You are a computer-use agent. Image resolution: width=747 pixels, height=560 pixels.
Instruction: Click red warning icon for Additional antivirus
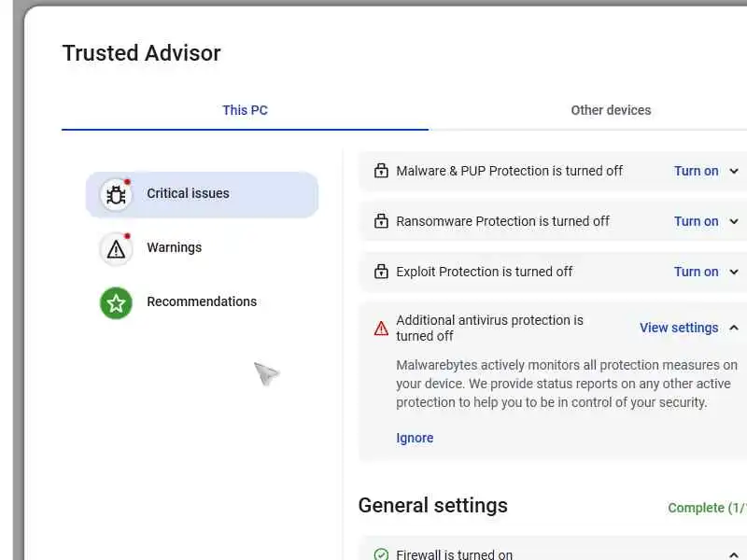tap(381, 328)
